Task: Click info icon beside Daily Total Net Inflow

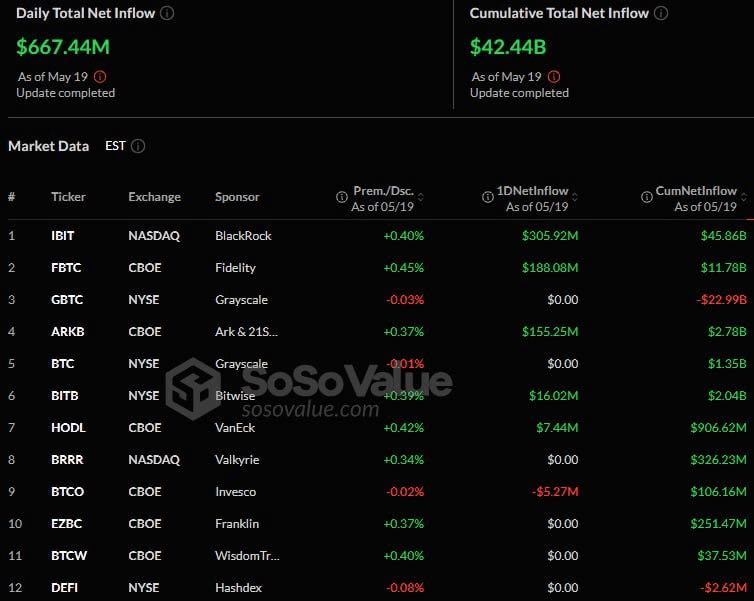Action: point(167,13)
